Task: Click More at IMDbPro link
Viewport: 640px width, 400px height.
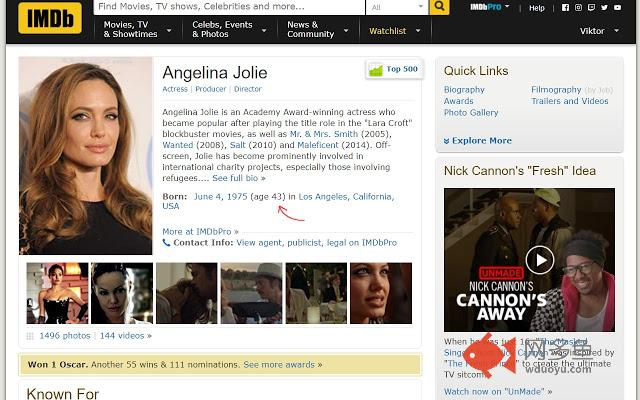Action: 200,231
